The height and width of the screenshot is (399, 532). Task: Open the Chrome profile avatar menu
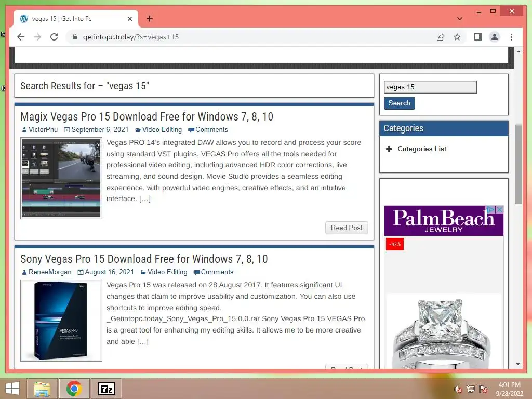pyautogui.click(x=495, y=37)
